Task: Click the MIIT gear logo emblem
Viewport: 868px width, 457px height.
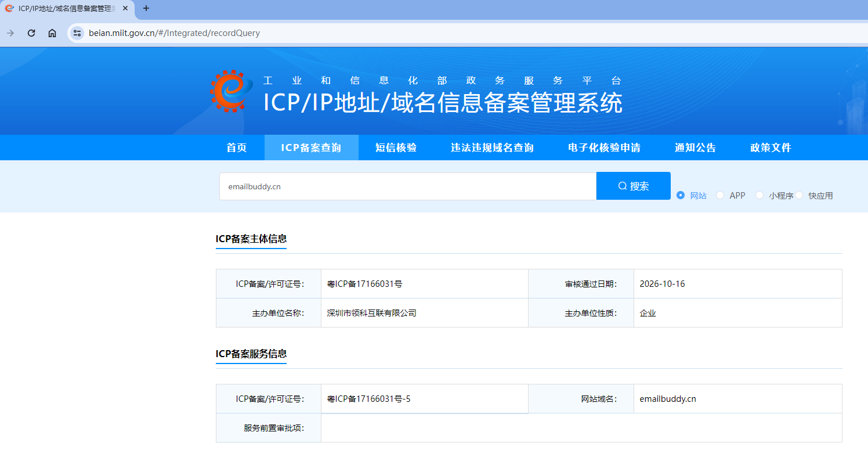Action: pyautogui.click(x=232, y=91)
